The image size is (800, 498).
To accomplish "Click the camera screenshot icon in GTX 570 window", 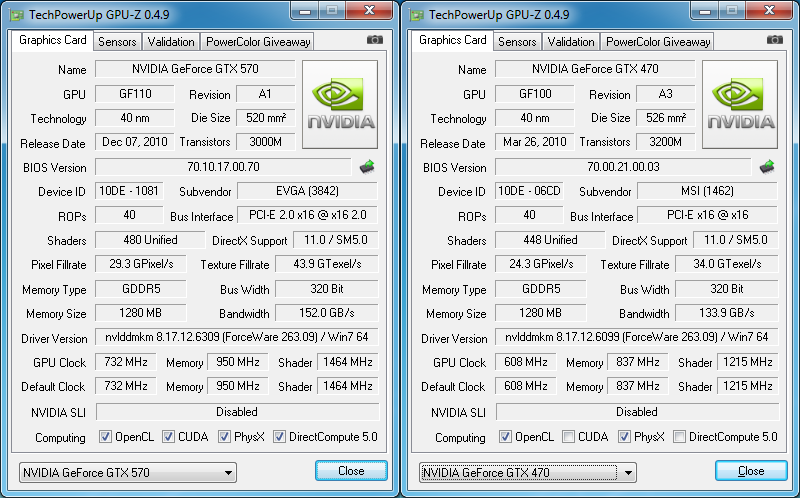I will (375, 40).
